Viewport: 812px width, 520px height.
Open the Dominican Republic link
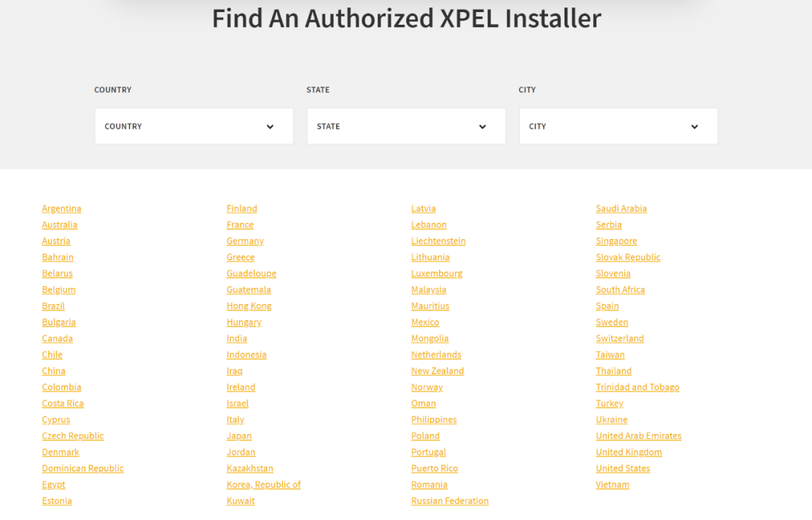click(x=83, y=468)
